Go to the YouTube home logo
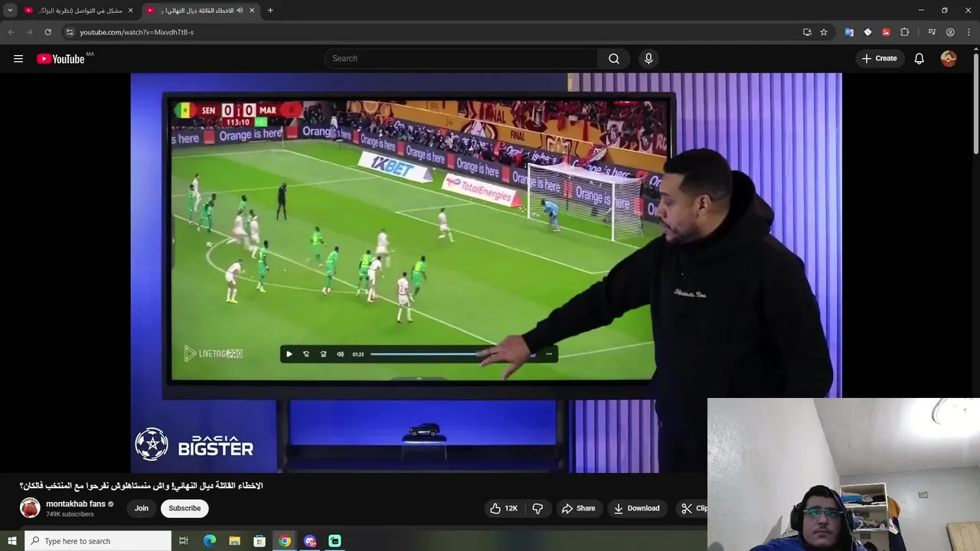This screenshot has height=551, width=980. pos(60,59)
